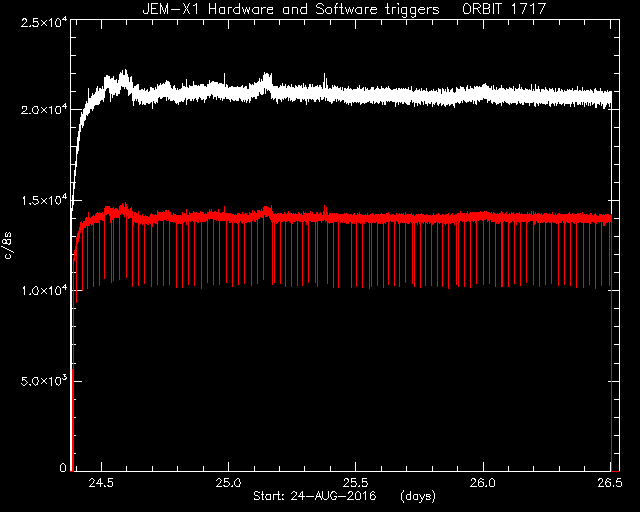Click the x-axis label 24.5
The height and width of the screenshot is (512, 640).
pos(101,483)
